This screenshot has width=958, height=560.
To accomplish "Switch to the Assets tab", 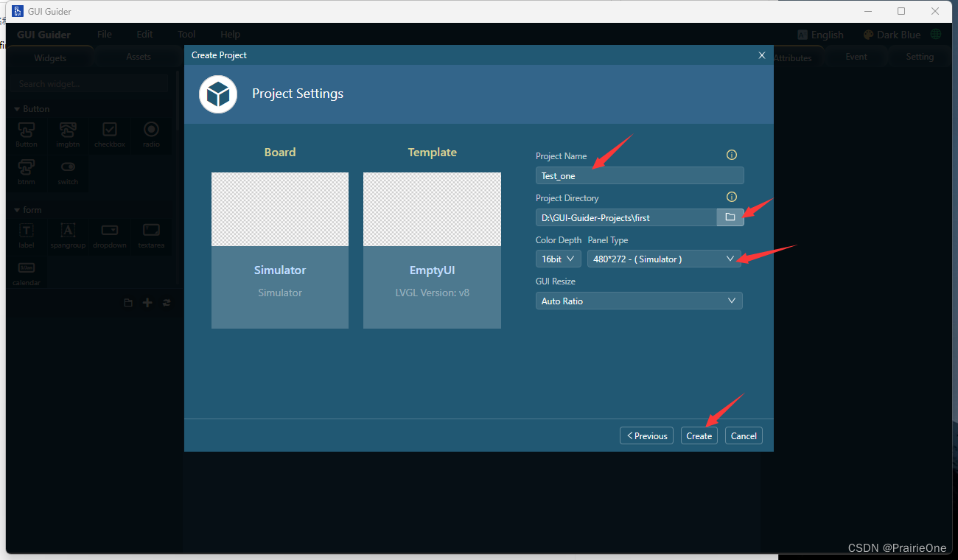I will pos(139,57).
